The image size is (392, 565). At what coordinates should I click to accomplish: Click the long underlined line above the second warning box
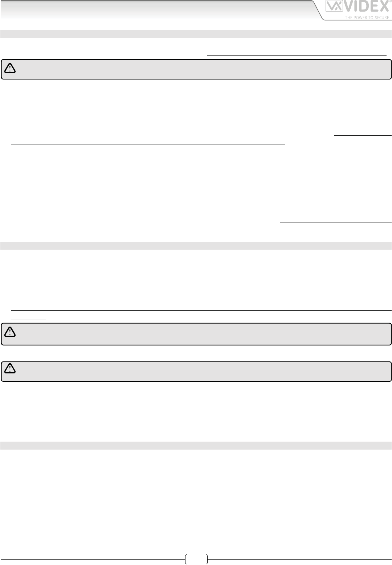point(201,310)
